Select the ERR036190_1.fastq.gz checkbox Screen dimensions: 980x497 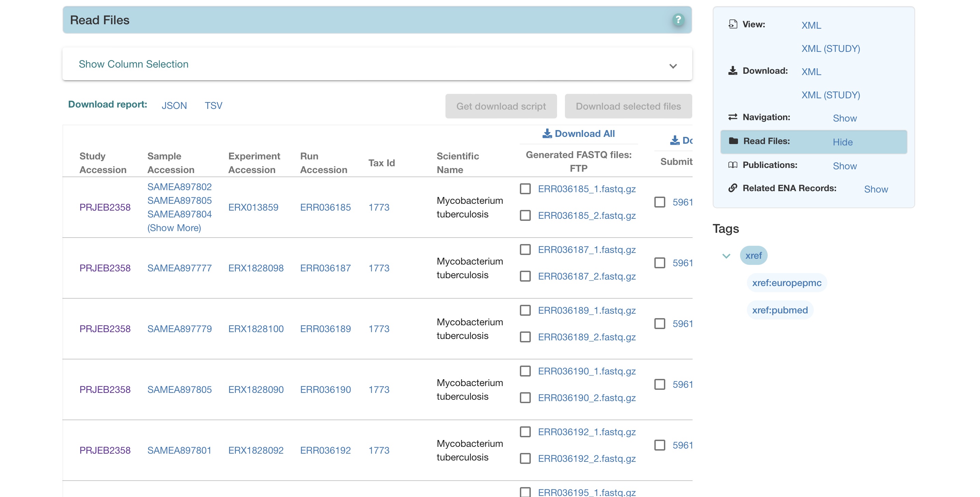click(525, 371)
